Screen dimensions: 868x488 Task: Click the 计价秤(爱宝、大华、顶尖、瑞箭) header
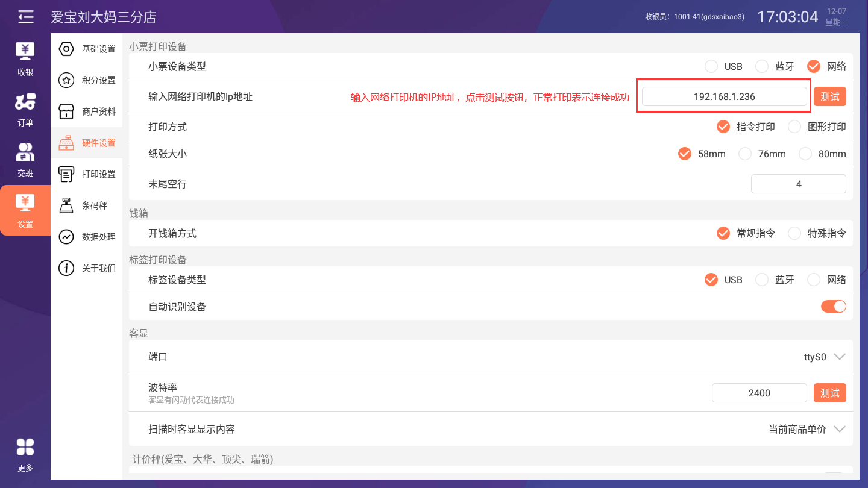[203, 460]
